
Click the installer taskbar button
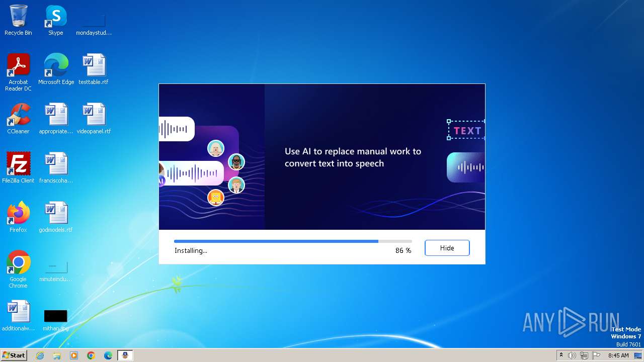[x=125, y=355]
